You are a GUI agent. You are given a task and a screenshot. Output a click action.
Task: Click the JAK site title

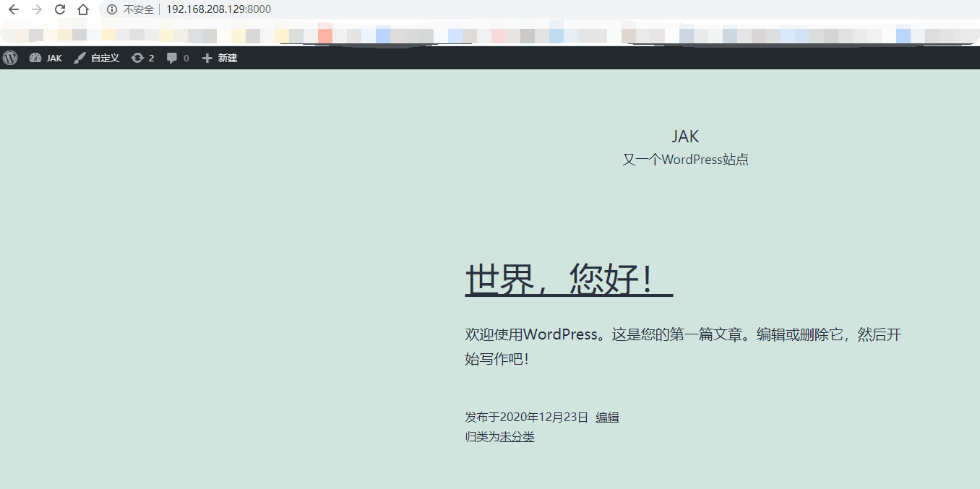click(685, 137)
